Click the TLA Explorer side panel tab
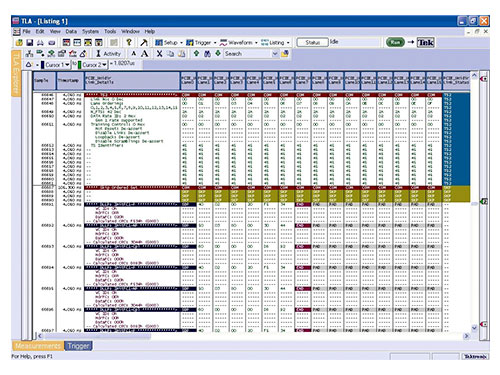Viewport: 500px width, 375px height. pyautogui.click(x=16, y=73)
